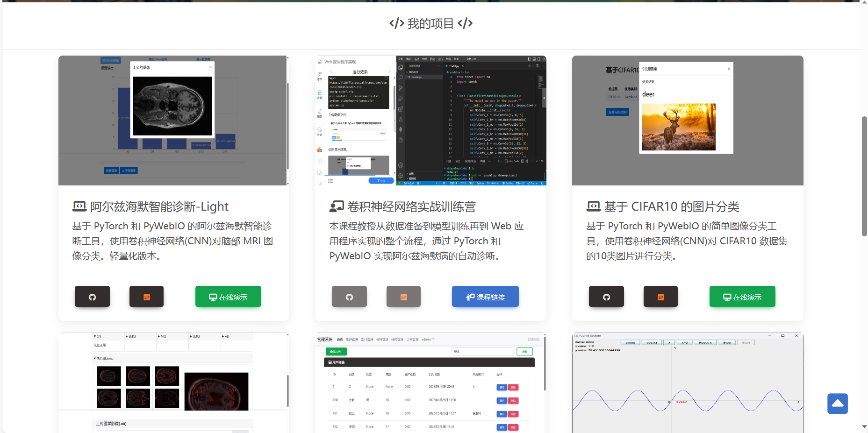Click the 卷积神经网络实战训练营 card title
Image resolution: width=868 pixels, height=433 pixels.
pyautogui.click(x=411, y=206)
